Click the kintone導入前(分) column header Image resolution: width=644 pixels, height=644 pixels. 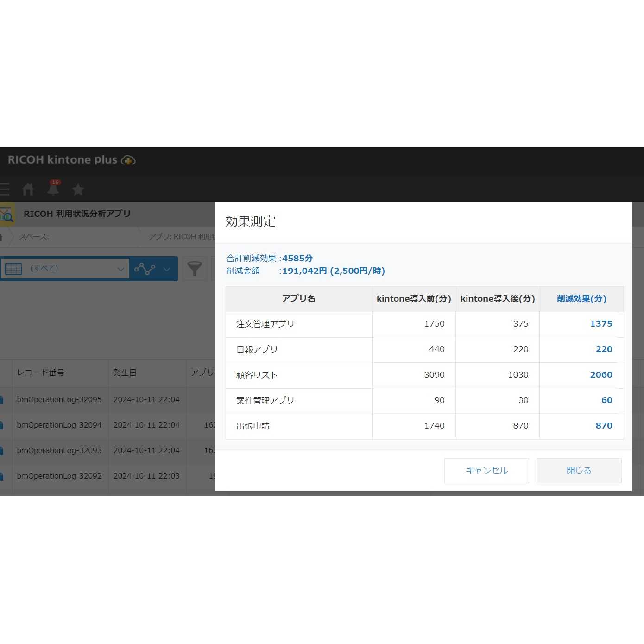click(x=414, y=299)
